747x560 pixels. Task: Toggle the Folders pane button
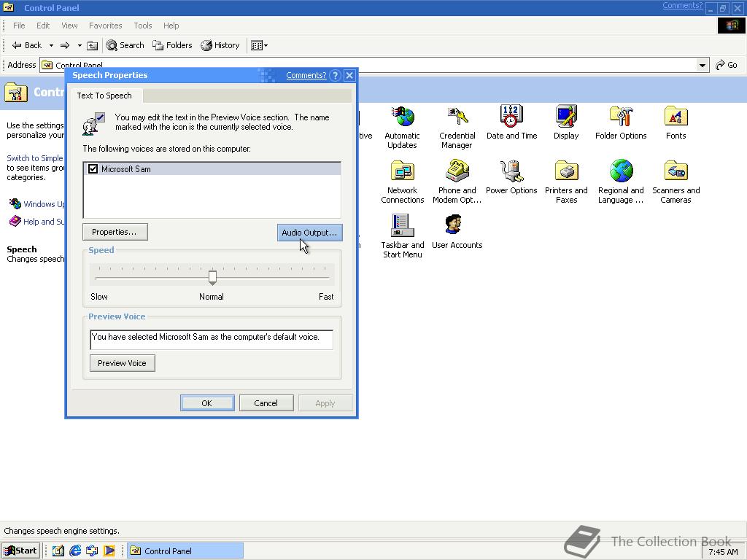[172, 45]
